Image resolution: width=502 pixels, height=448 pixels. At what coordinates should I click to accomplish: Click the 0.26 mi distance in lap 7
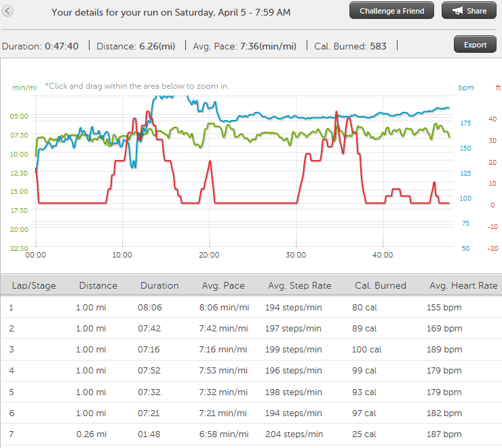pos(90,434)
